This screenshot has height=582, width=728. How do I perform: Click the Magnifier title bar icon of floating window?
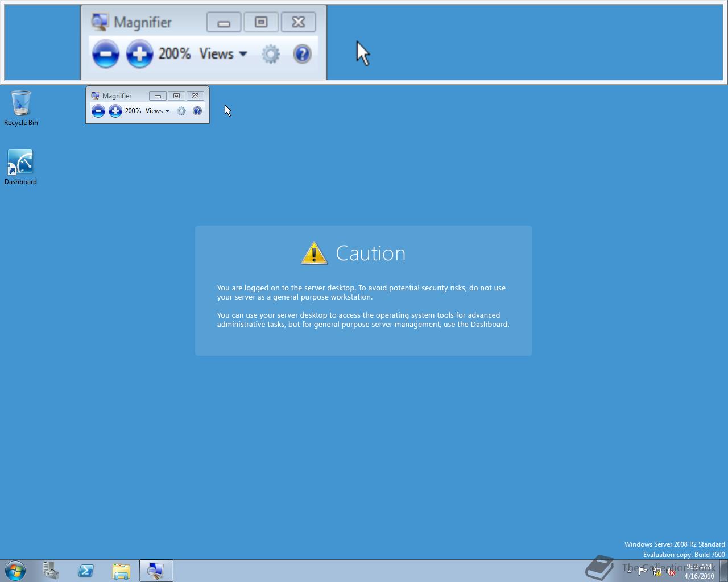click(x=96, y=96)
